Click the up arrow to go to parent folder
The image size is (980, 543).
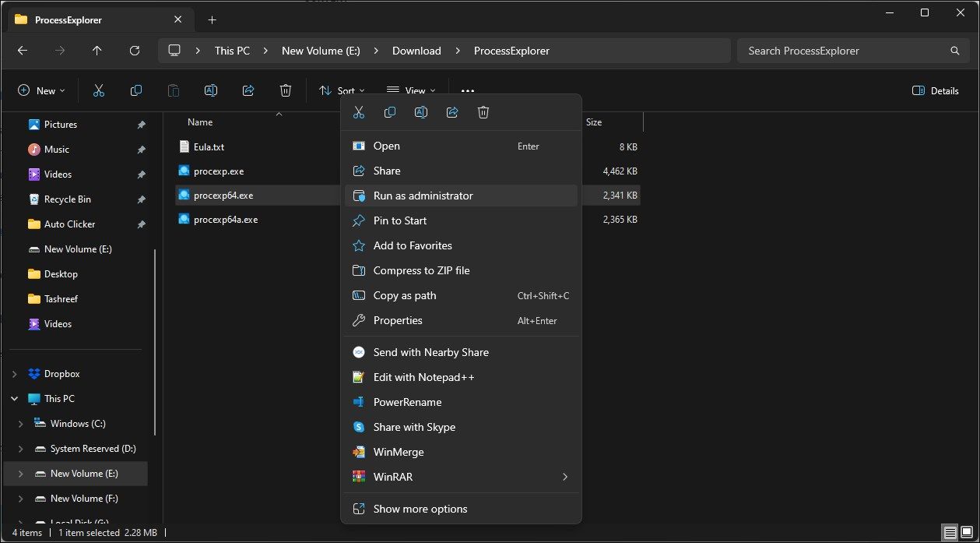coord(97,50)
